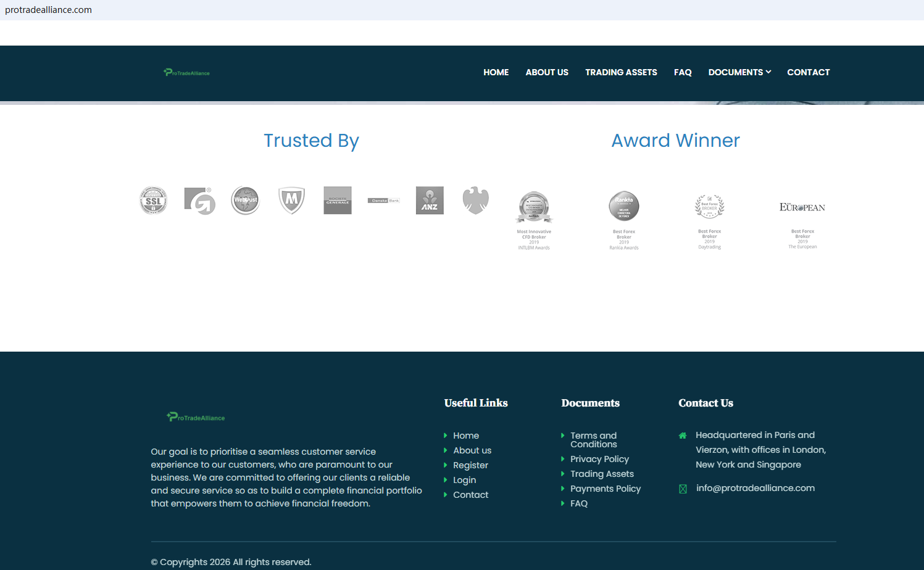Click the browser address showing protradealliance.com

[48, 10]
